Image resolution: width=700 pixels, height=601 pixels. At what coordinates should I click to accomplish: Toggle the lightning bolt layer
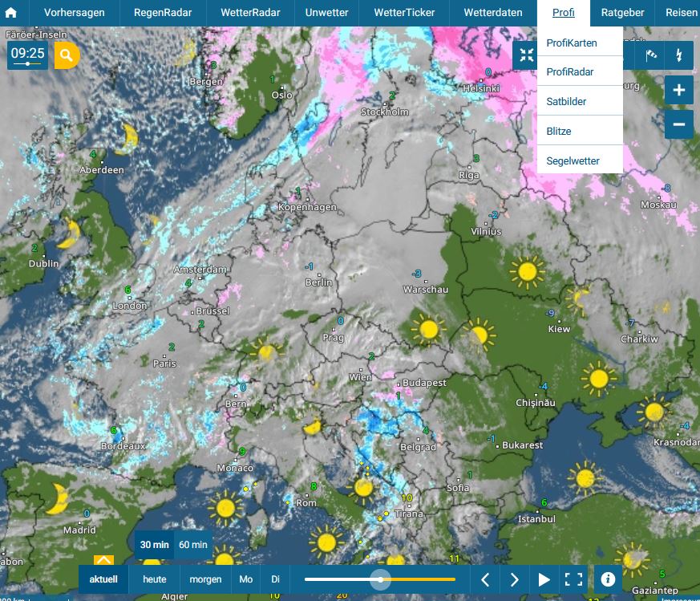pos(679,55)
